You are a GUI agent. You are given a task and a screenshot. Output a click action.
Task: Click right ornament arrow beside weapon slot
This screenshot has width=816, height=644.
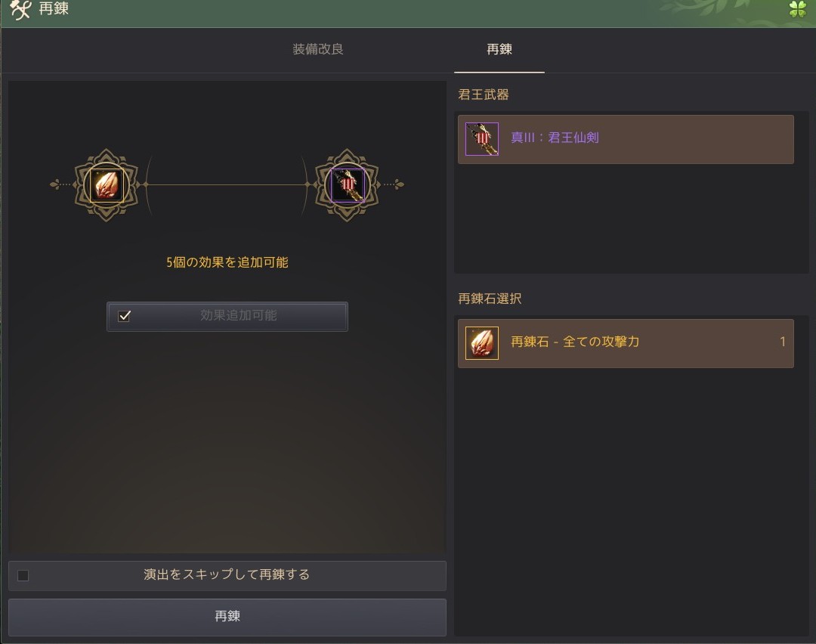(x=394, y=184)
